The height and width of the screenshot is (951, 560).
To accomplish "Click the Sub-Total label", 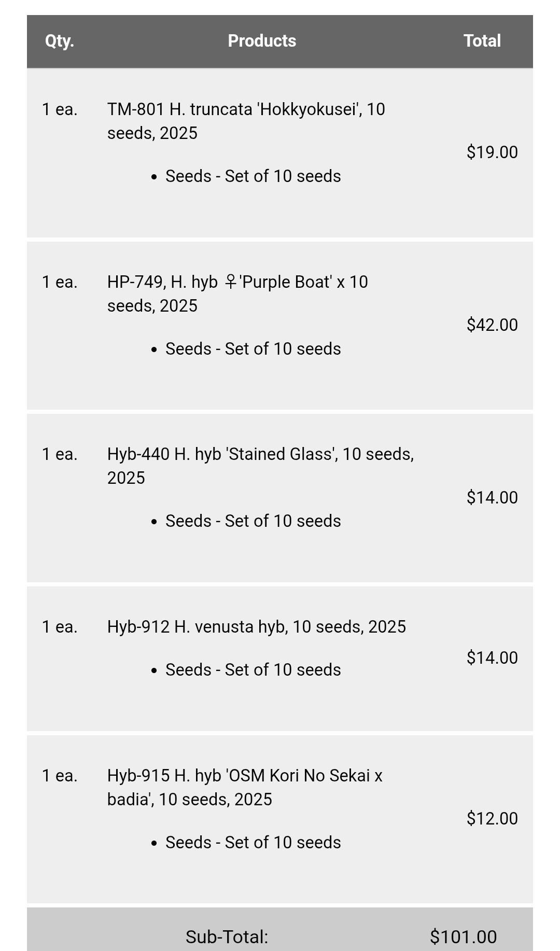I will (x=227, y=936).
